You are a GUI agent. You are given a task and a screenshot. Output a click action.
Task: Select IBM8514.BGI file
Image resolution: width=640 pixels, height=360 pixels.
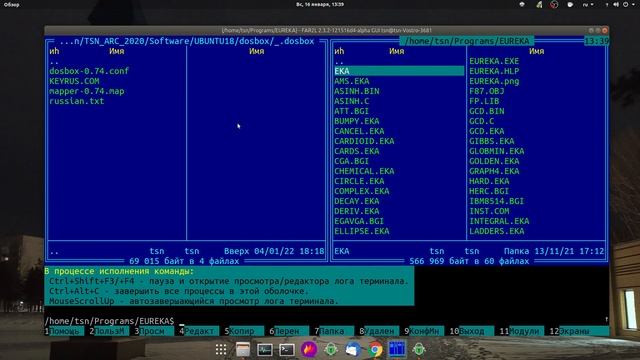point(496,201)
